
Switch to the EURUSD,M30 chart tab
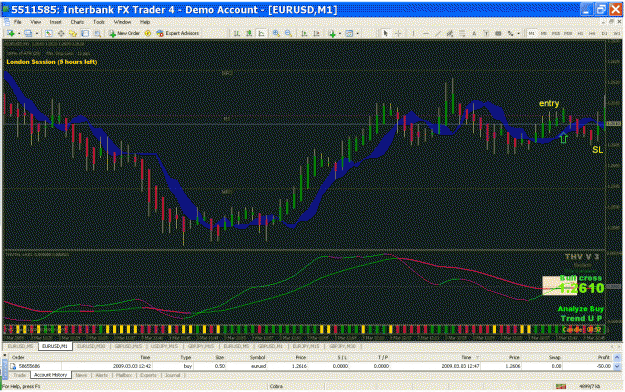[x=91, y=346]
